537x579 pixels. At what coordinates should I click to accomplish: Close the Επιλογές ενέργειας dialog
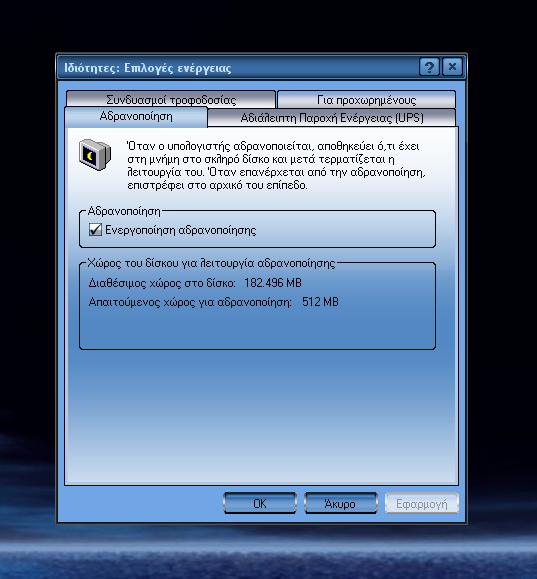click(x=452, y=67)
